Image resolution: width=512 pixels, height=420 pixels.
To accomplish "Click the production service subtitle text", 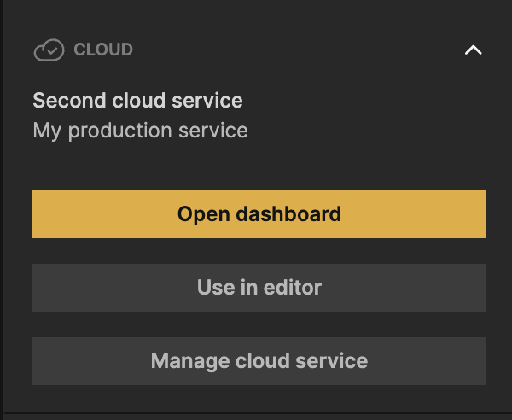I will [x=140, y=131].
